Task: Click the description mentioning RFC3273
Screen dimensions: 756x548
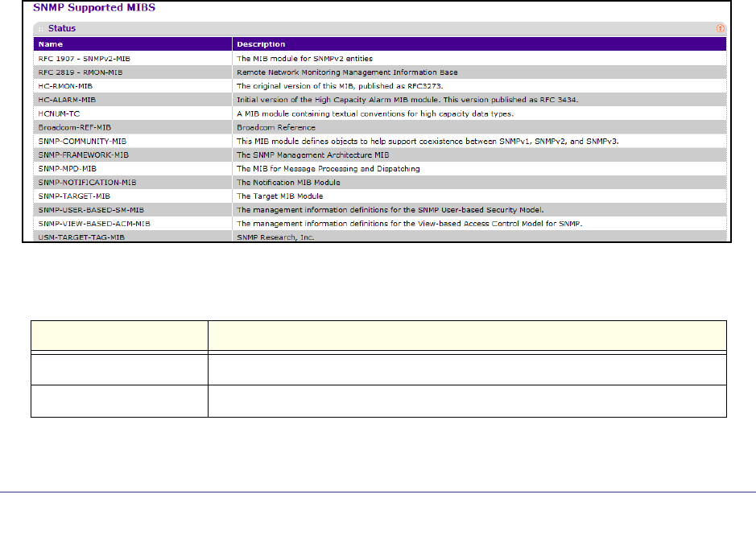Action: coord(340,86)
